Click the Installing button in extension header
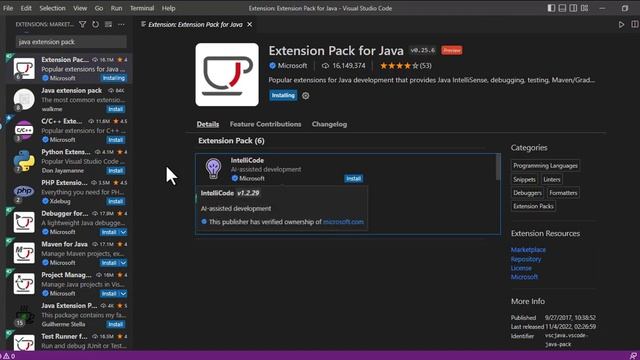The width and height of the screenshot is (640, 360). [283, 96]
